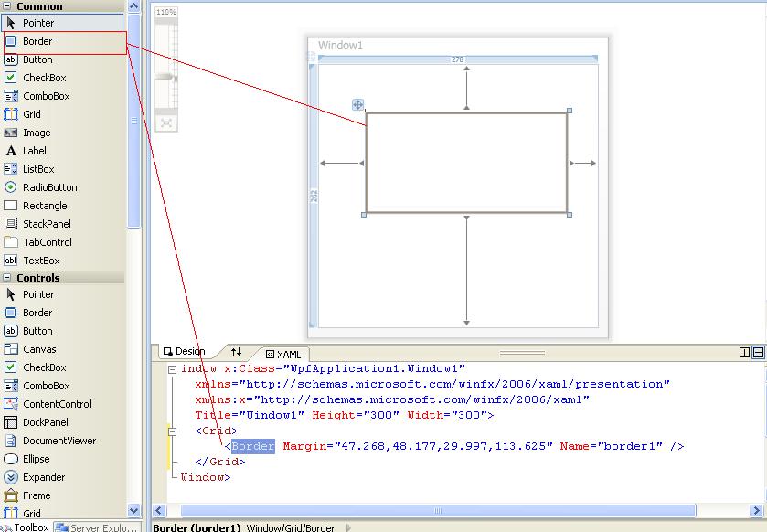Collapse the Common toolbox section
767x532 pixels.
pos(7,5)
